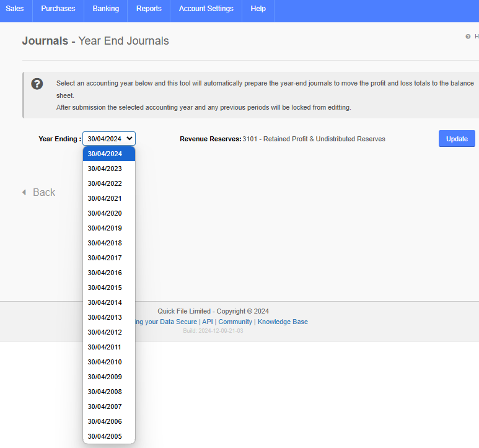Choose 30/04/2012 in the list

tap(109, 332)
